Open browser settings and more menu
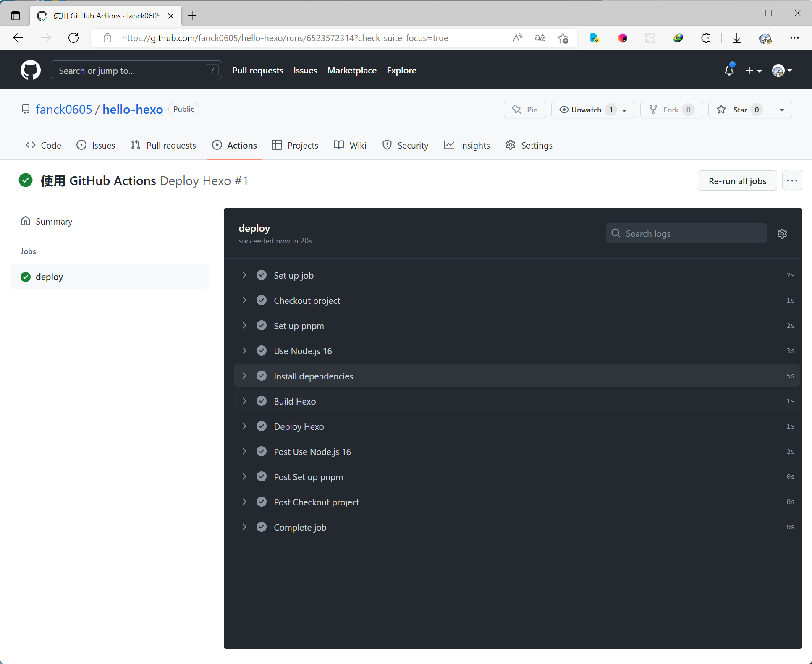812x664 pixels. [x=794, y=38]
